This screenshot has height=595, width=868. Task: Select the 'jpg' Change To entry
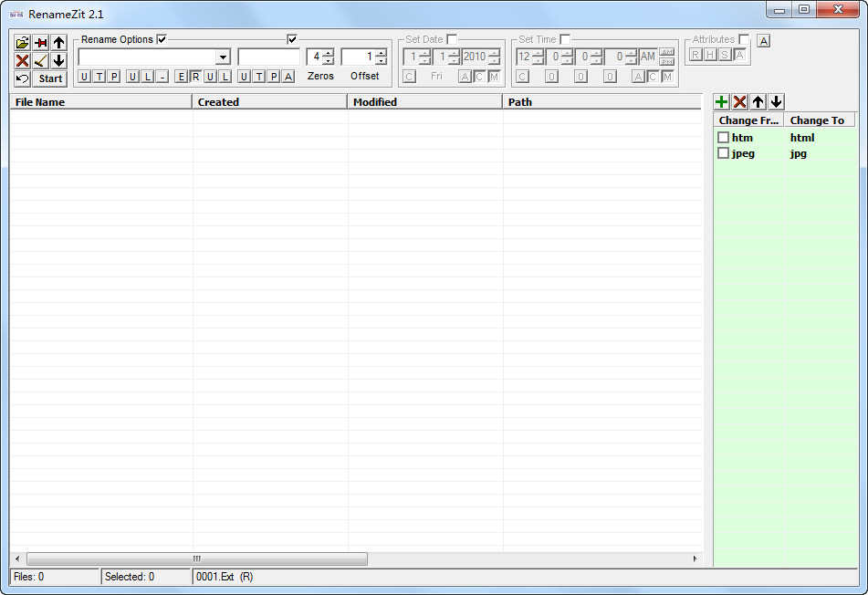(x=799, y=153)
